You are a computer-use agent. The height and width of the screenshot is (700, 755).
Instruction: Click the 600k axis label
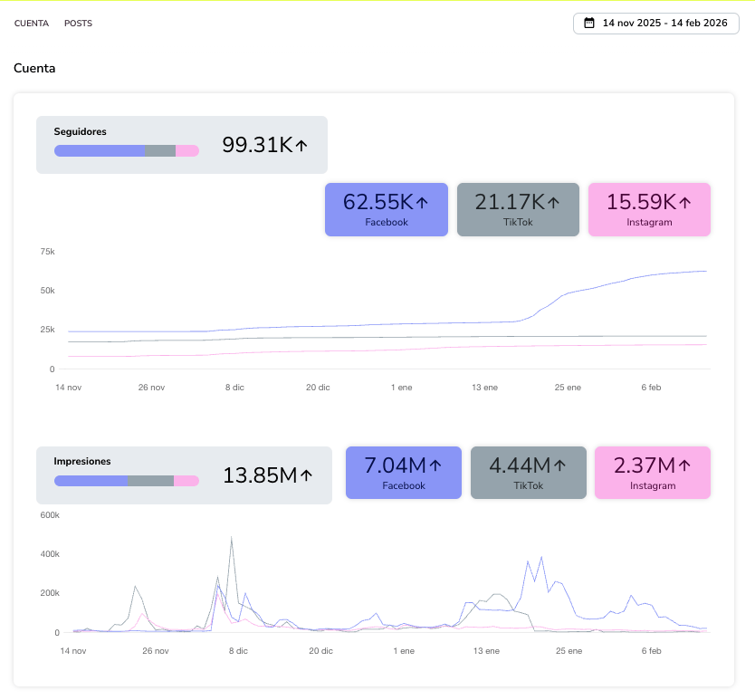pyautogui.click(x=50, y=515)
